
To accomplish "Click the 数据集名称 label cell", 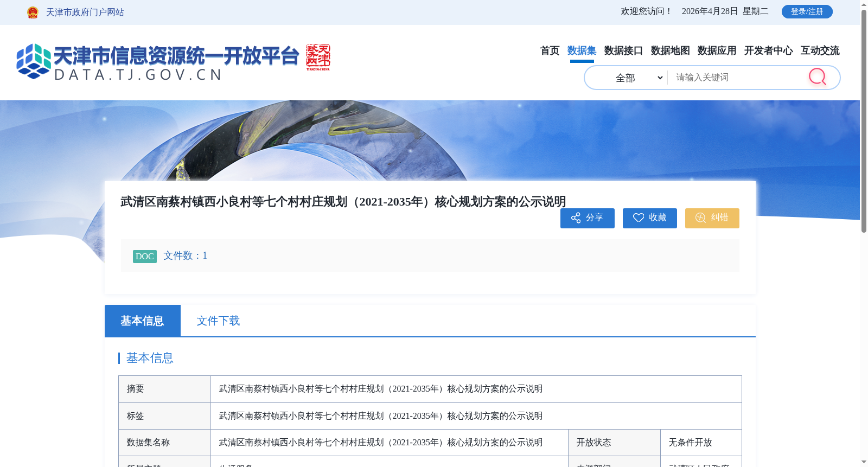I will 164,443.
